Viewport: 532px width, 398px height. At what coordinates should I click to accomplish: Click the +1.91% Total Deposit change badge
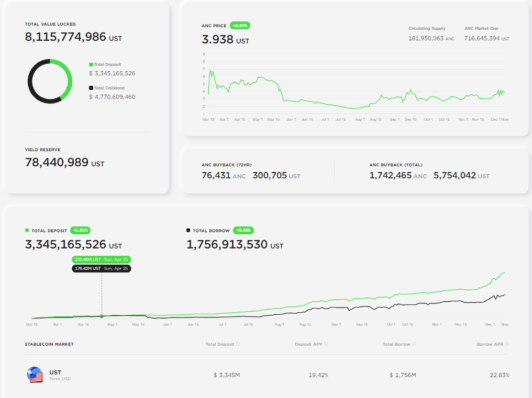tap(81, 230)
